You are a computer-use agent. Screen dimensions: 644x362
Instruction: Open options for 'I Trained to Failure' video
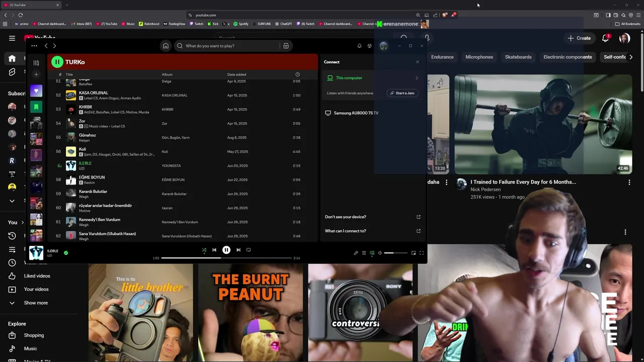(629, 183)
